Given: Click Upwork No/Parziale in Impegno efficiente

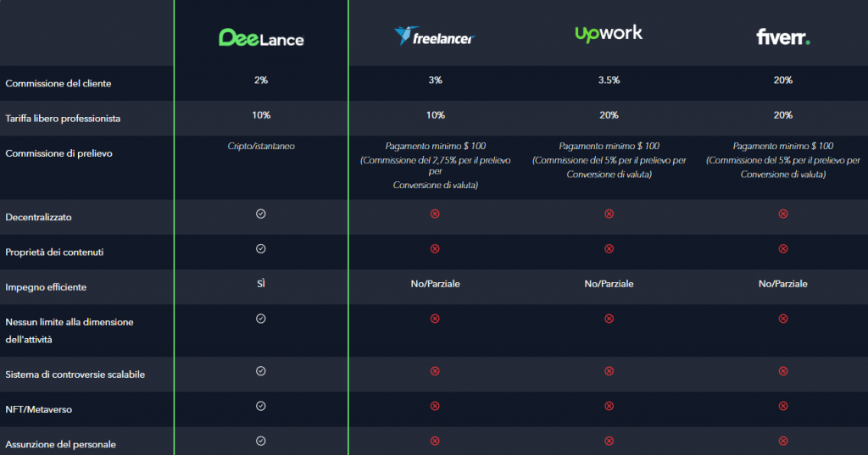Looking at the screenshot, I should click(x=609, y=284).
